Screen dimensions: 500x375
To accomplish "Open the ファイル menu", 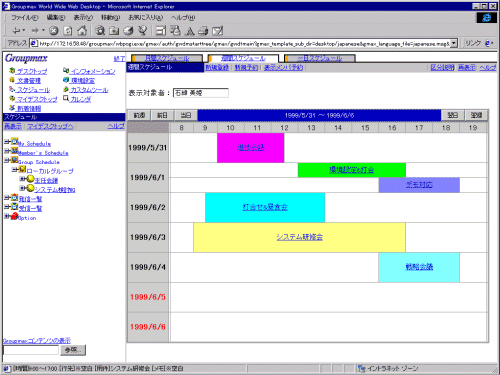I will point(25,17).
